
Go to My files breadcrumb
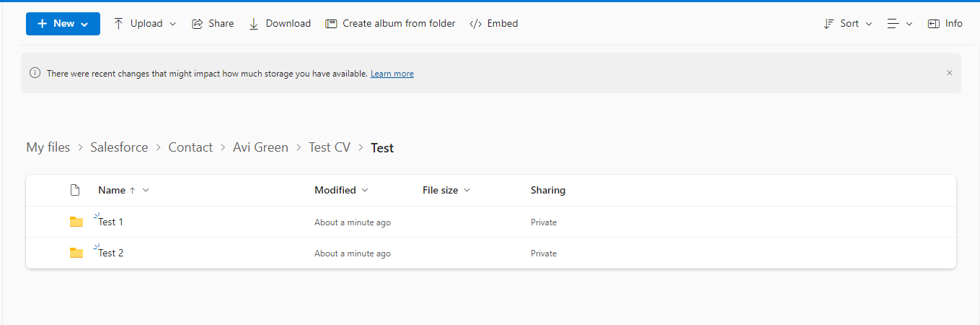click(x=48, y=147)
